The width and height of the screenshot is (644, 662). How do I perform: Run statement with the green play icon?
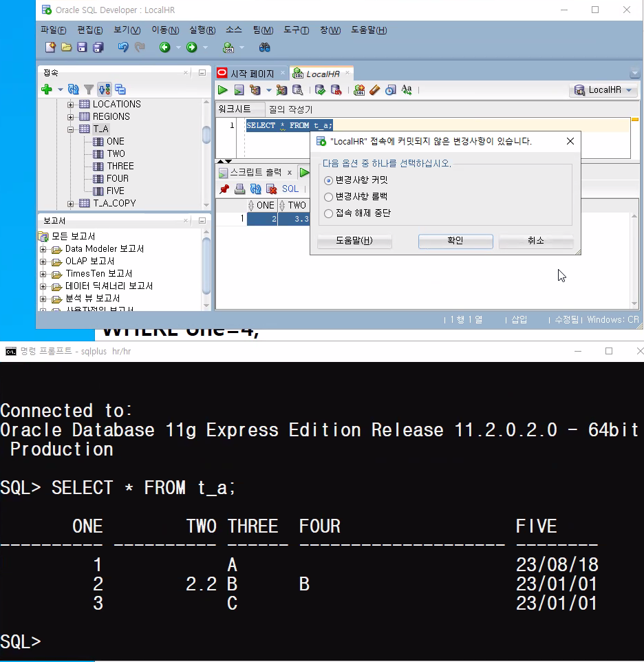pyautogui.click(x=223, y=90)
